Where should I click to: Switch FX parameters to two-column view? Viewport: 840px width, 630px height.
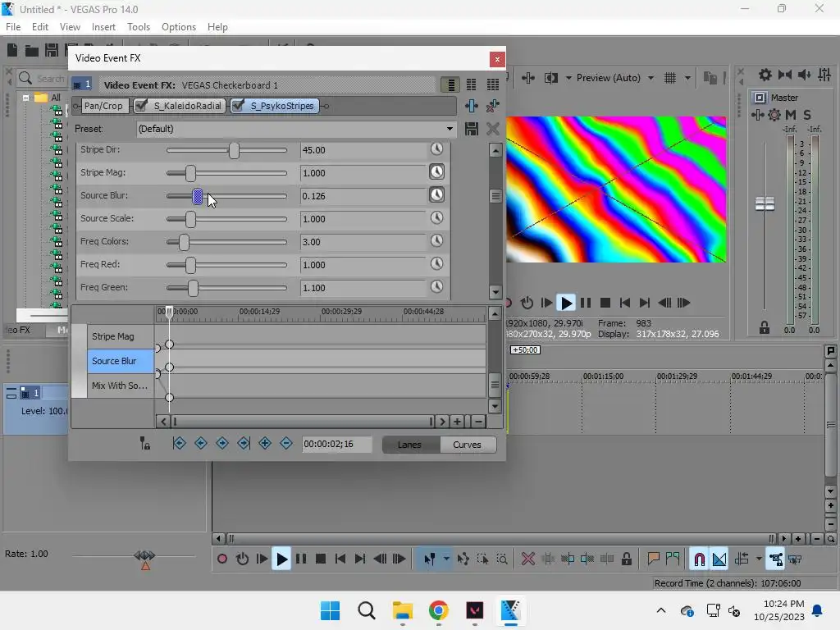coord(472,84)
